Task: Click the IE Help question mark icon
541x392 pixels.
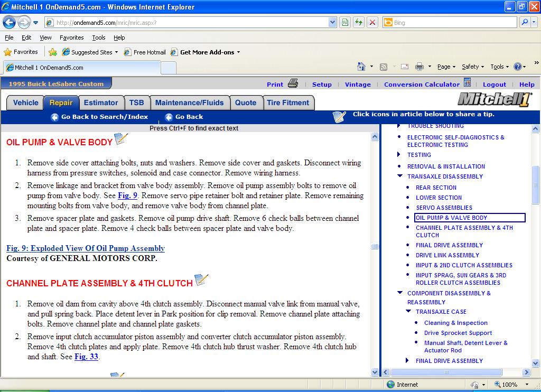Action: pos(518,67)
